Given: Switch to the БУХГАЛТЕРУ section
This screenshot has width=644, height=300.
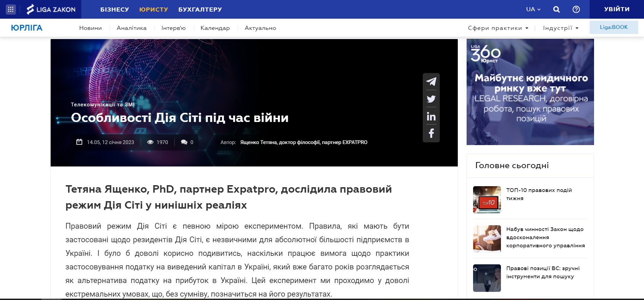Looking at the screenshot, I should tap(200, 10).
